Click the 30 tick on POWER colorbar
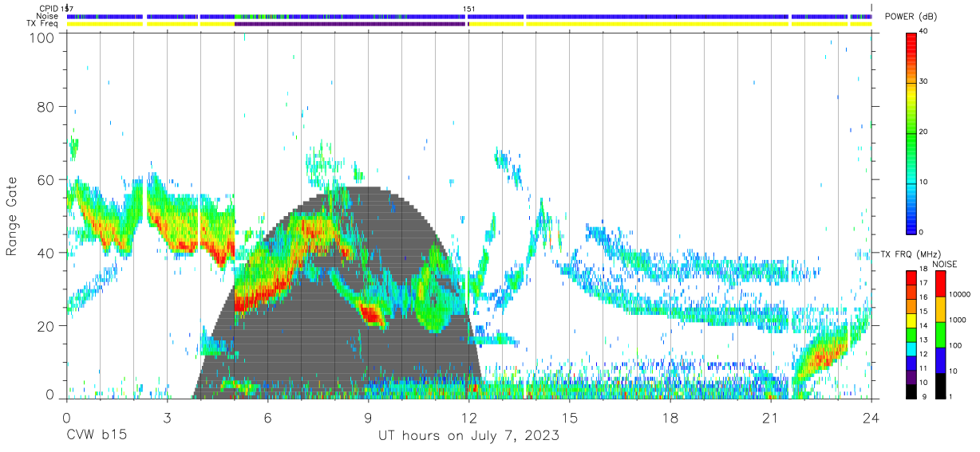 925,81
